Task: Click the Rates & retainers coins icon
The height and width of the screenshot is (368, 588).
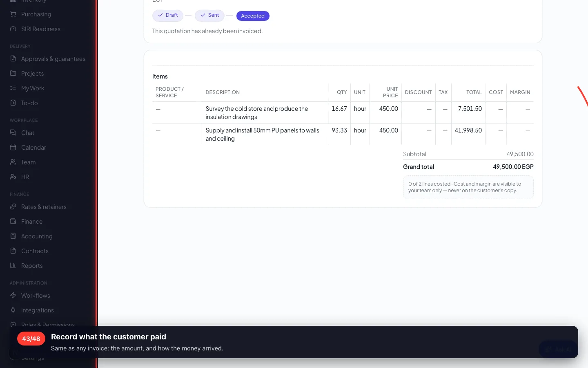Action: [x=13, y=206]
